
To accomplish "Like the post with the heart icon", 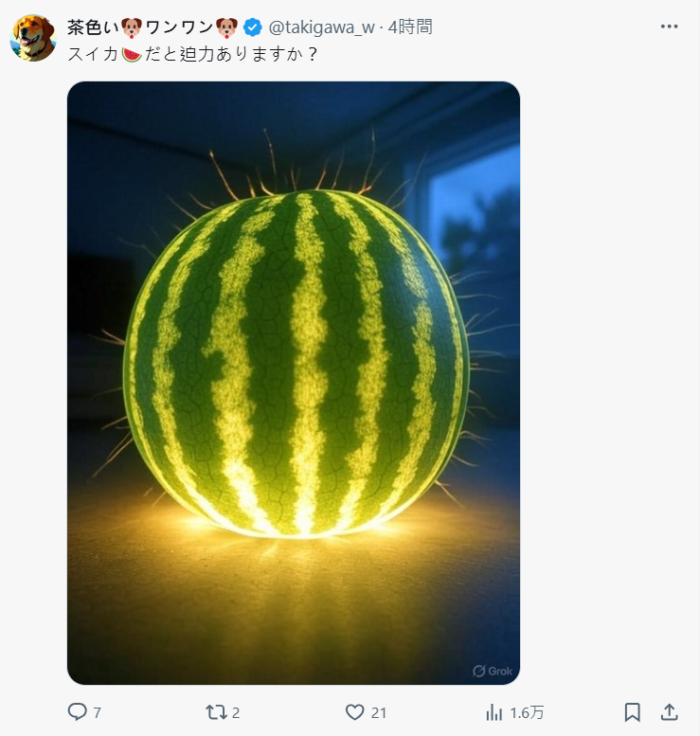I will click(x=355, y=711).
